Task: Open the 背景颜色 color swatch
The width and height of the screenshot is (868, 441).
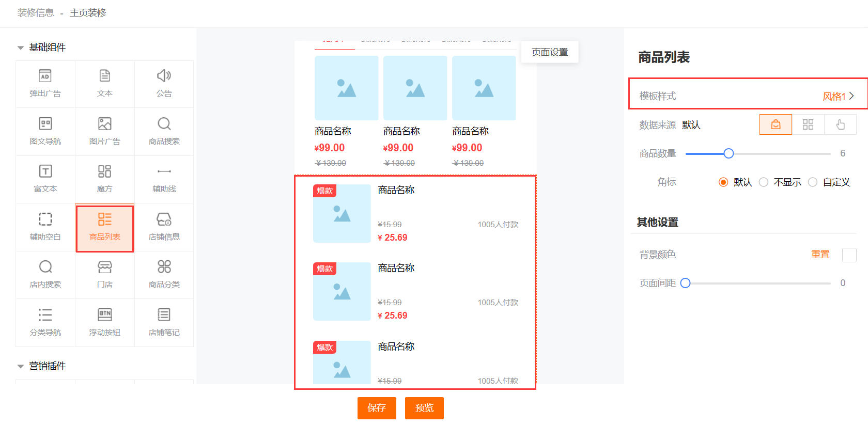Action: point(849,255)
